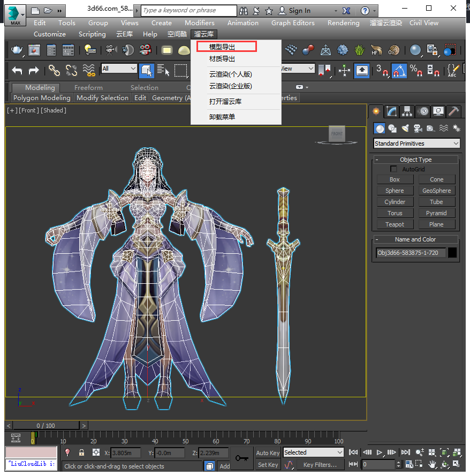Open the Utilities hammer tab
This screenshot has height=476, width=470.
tap(453, 111)
